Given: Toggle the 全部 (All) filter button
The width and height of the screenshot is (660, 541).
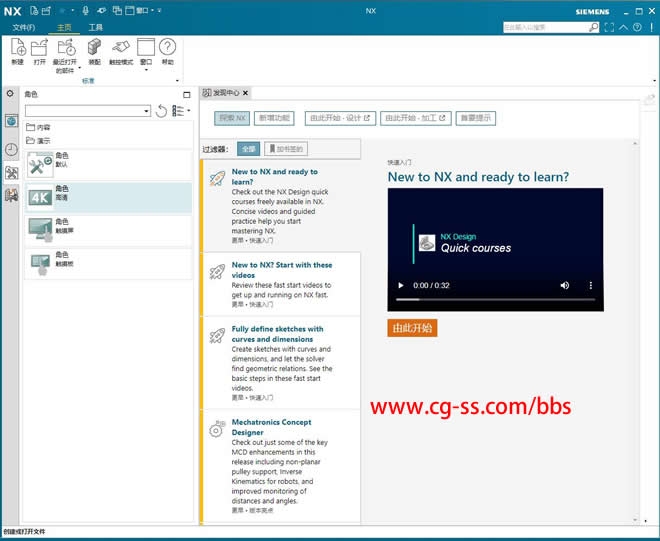Looking at the screenshot, I should (248, 149).
